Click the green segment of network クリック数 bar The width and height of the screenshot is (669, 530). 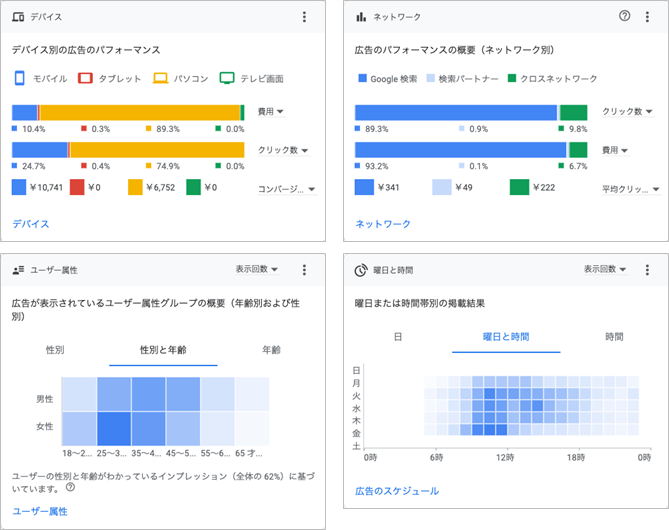(x=573, y=113)
